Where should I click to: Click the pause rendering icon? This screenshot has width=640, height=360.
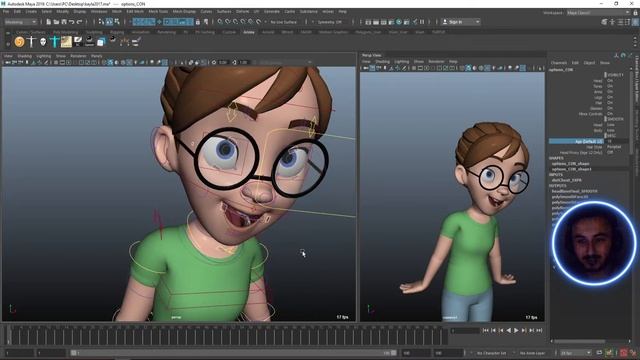click(x=422, y=22)
